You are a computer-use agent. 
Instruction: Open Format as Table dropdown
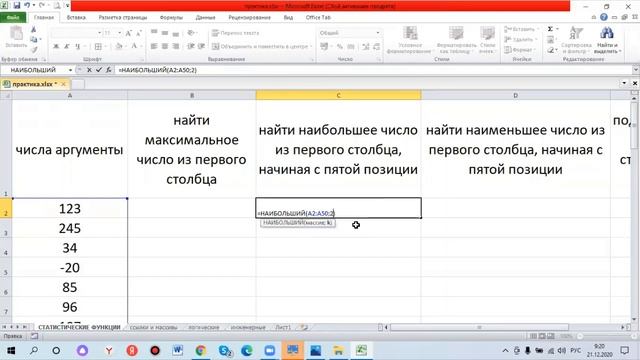[x=456, y=40]
